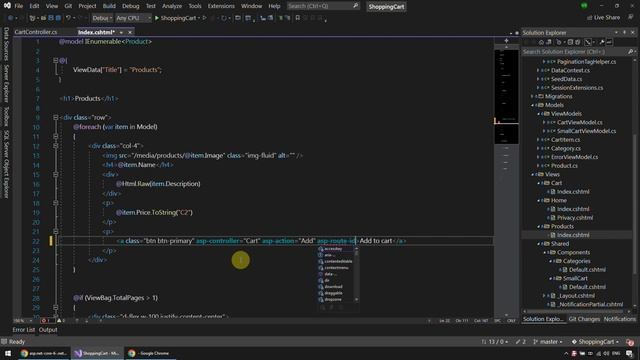Open Debug configuration dropdown

(102, 18)
